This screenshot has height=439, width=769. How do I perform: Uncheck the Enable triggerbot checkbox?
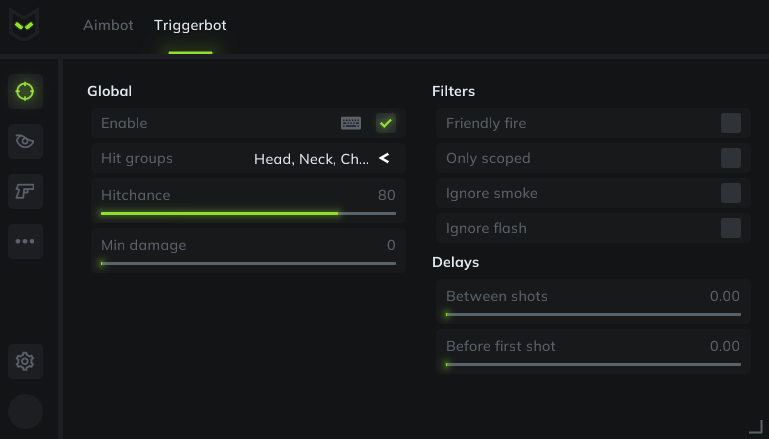pyautogui.click(x=386, y=123)
